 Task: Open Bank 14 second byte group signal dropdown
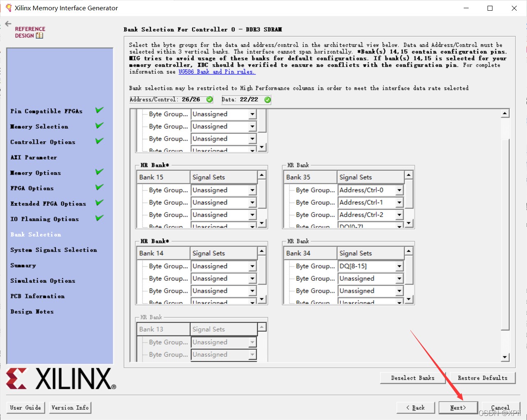click(252, 279)
